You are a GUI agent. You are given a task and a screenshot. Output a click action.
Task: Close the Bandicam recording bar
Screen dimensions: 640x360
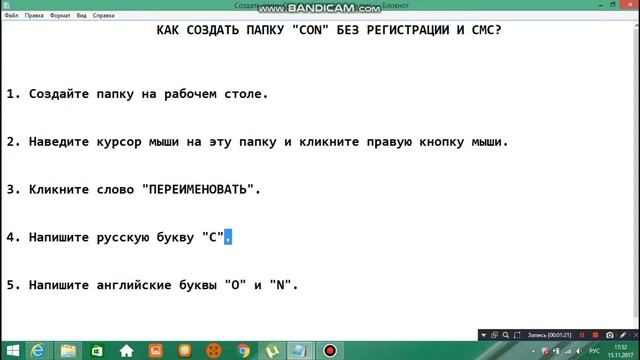[635, 335]
